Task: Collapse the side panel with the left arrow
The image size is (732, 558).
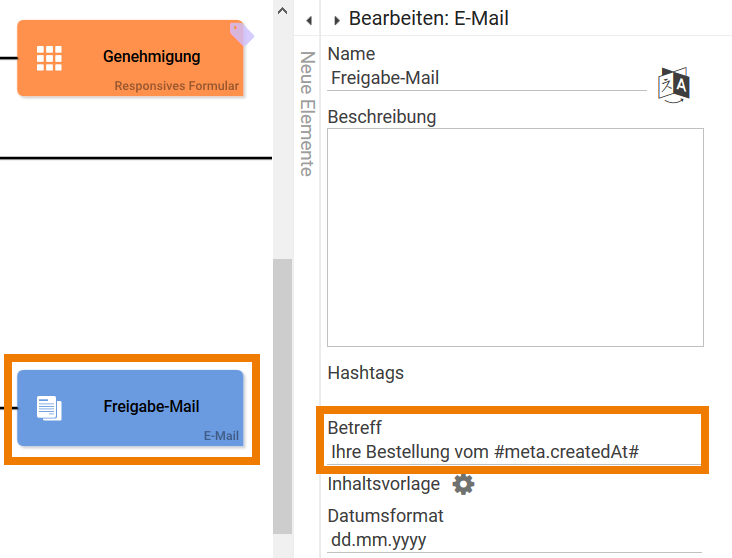Action: [309, 19]
